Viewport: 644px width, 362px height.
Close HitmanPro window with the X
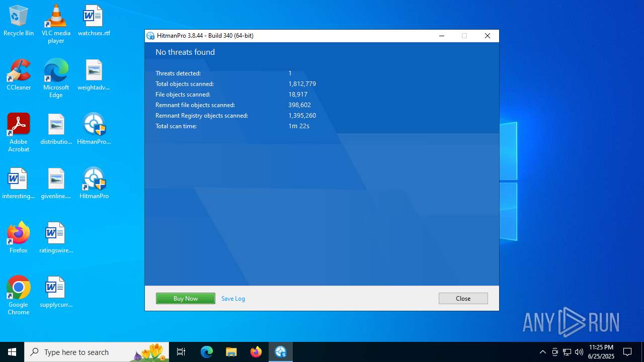coord(487,36)
